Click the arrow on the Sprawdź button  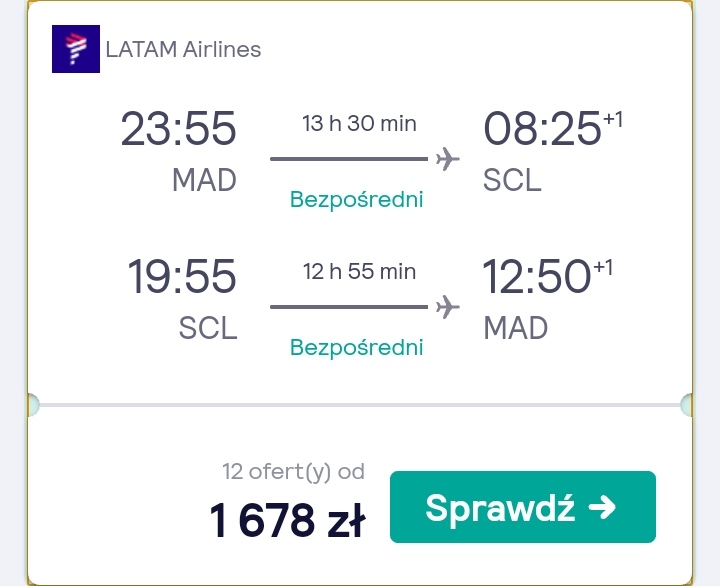pos(602,507)
